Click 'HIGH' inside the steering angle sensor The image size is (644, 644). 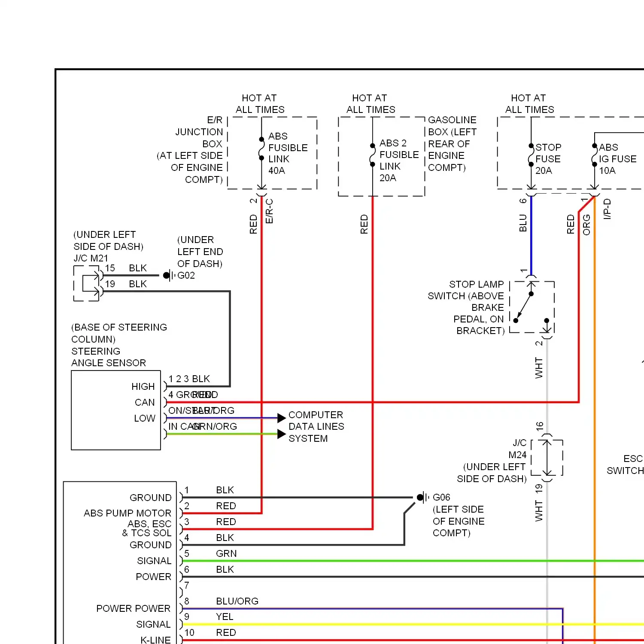pos(143,386)
